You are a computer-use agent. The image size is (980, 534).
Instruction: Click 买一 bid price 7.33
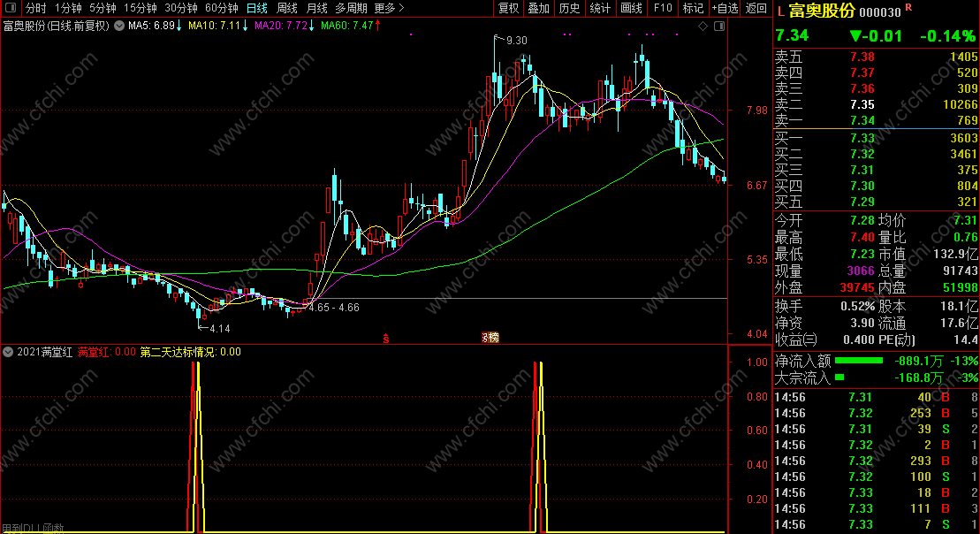(x=862, y=138)
